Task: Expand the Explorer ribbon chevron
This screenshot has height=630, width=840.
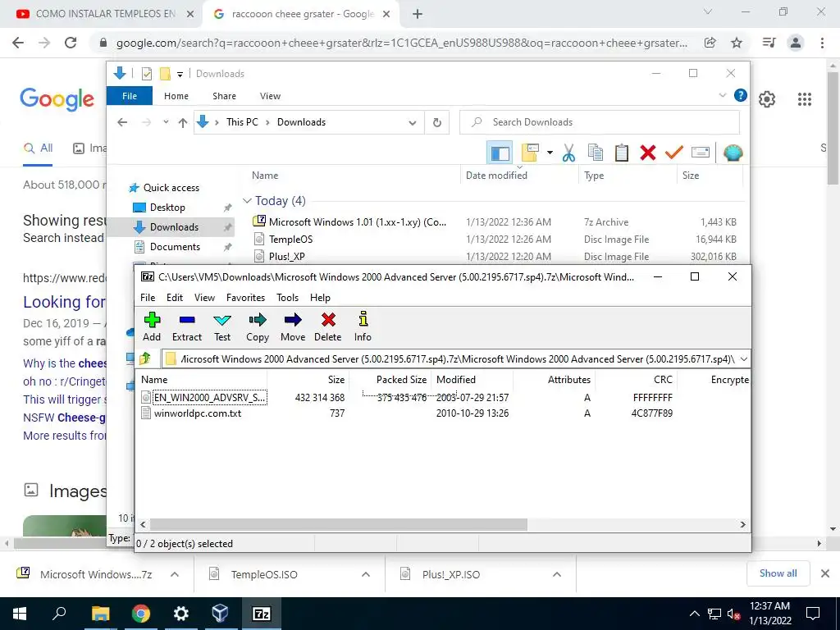Action: [x=722, y=95]
